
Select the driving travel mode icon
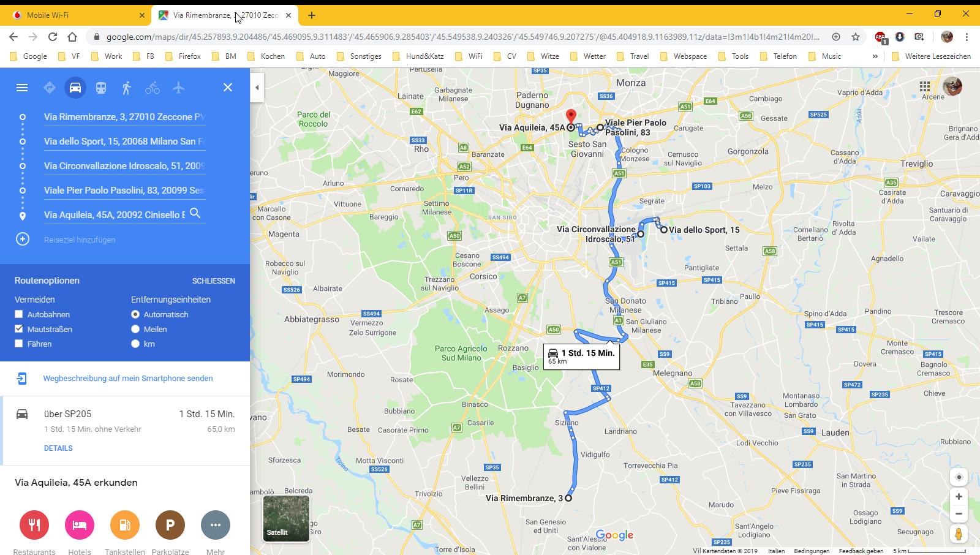[x=75, y=88]
